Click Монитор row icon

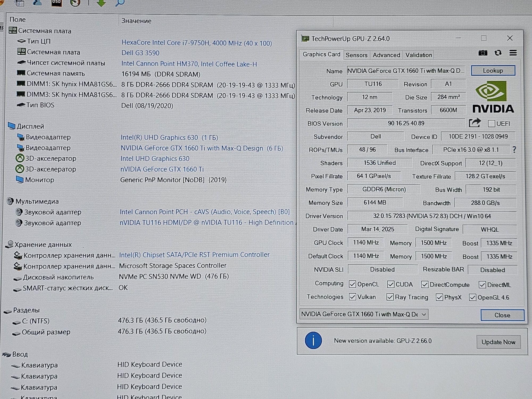tap(20, 180)
